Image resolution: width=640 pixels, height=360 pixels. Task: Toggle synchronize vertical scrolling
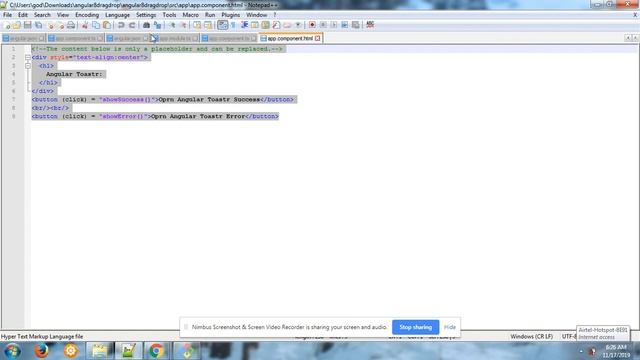[197, 25]
